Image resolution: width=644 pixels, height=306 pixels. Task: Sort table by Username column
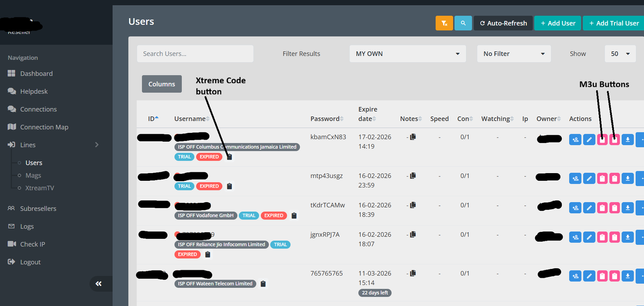[x=192, y=119]
